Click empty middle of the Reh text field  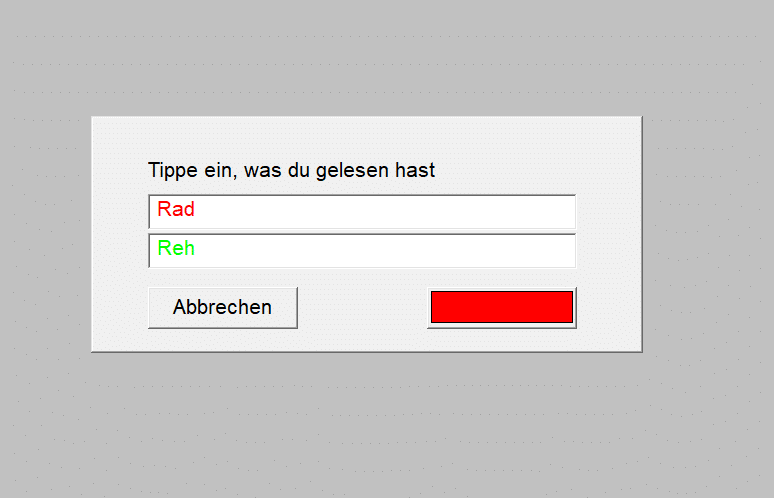380,250
